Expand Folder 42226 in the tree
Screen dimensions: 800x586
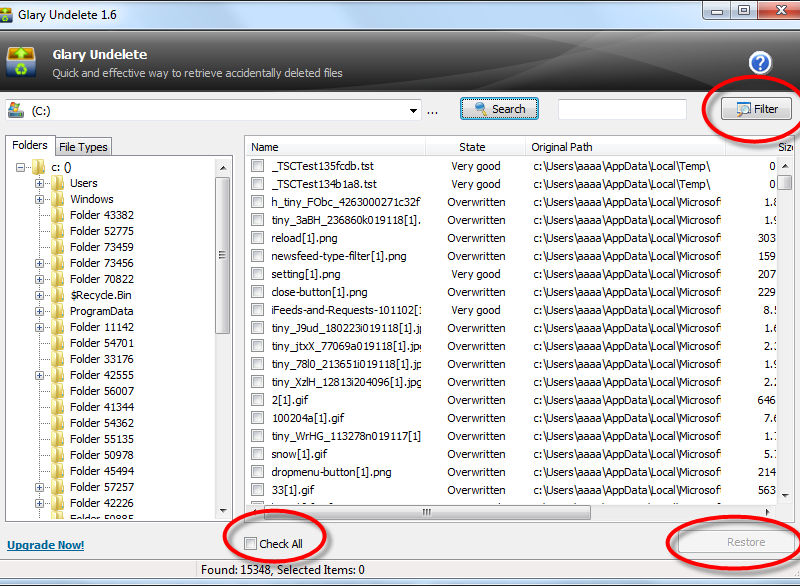point(39,503)
